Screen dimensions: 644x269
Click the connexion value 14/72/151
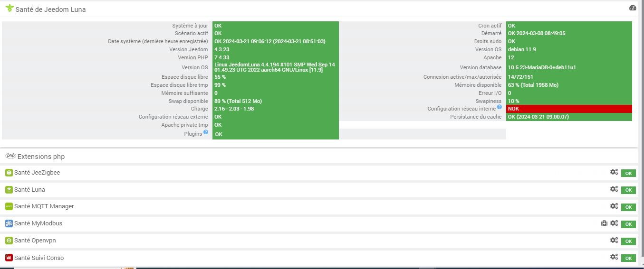(x=520, y=77)
